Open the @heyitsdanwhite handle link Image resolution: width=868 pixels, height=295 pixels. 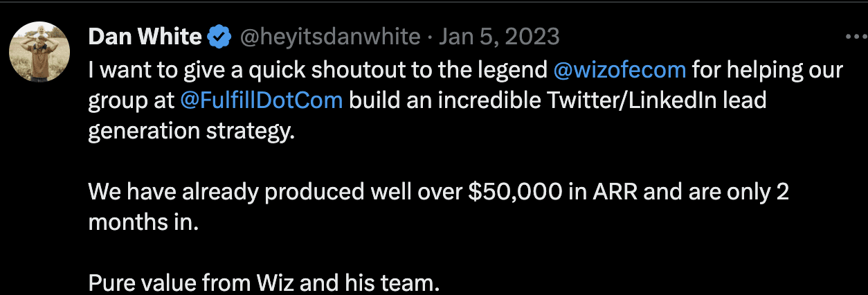coord(329,37)
